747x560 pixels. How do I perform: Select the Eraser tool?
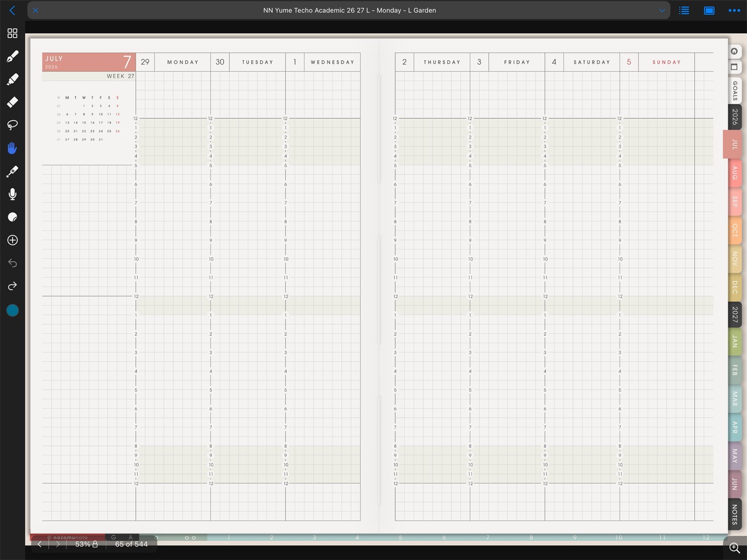click(x=13, y=102)
